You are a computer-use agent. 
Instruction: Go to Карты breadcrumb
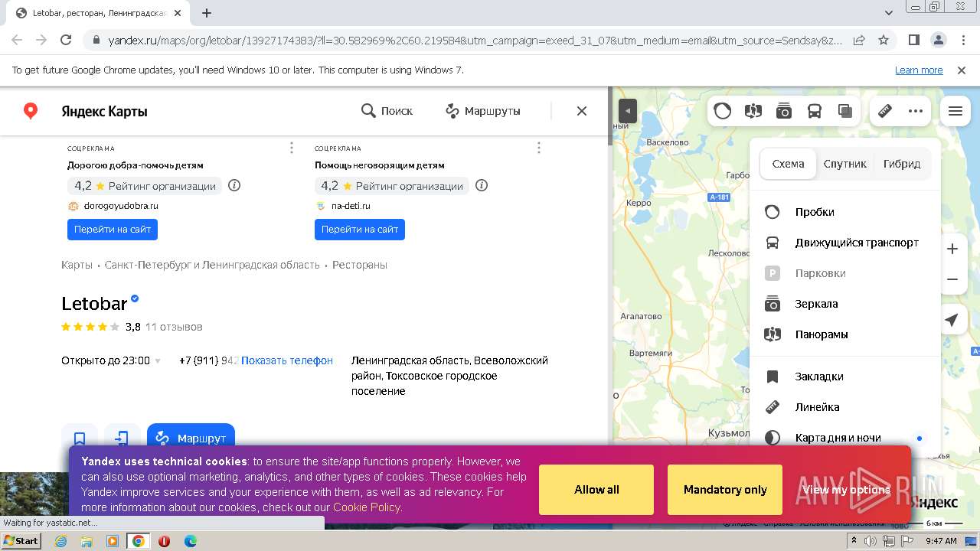[x=77, y=265]
